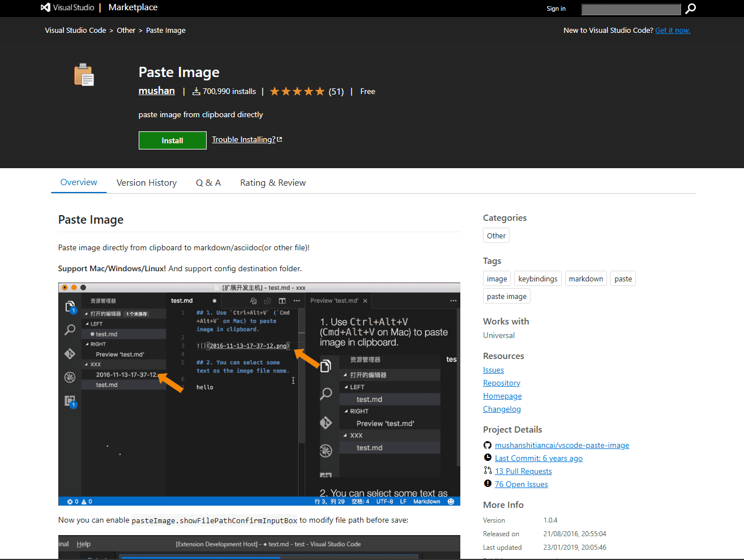Switch to the Version History tab
Screen dimensions: 744x560
(147, 183)
